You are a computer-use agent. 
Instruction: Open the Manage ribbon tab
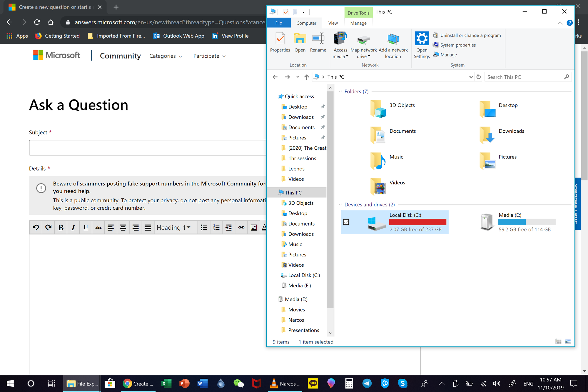tap(358, 23)
